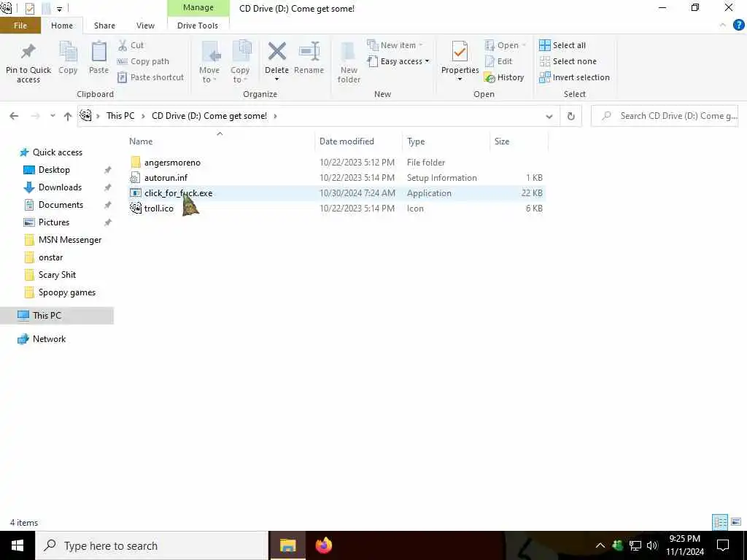Click the New folder icon
Image resolution: width=747 pixels, height=560 pixels.
(349, 52)
